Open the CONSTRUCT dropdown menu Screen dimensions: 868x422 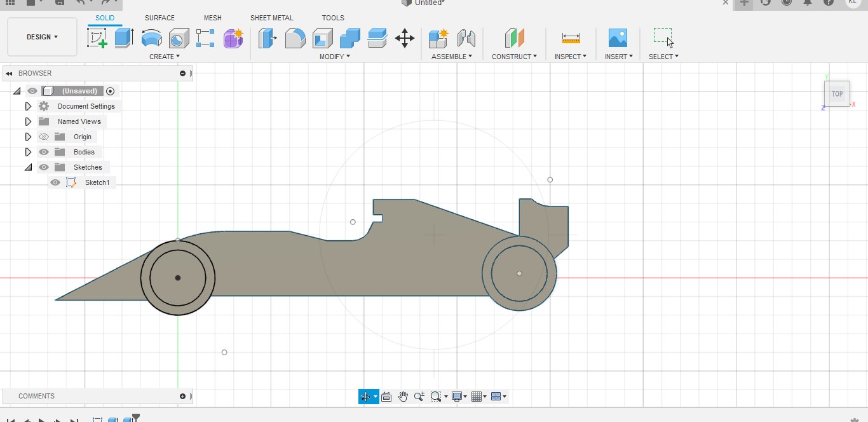pos(514,57)
